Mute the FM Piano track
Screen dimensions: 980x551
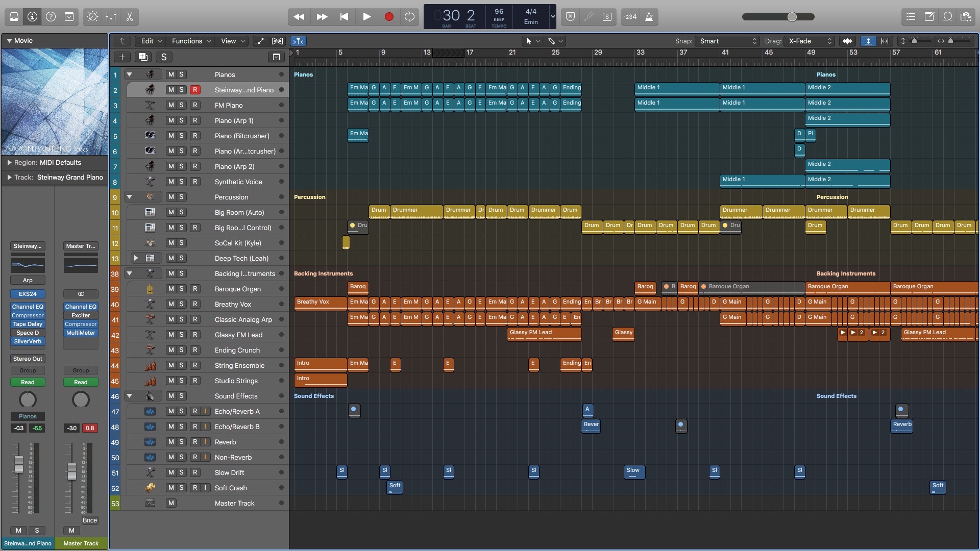[171, 105]
